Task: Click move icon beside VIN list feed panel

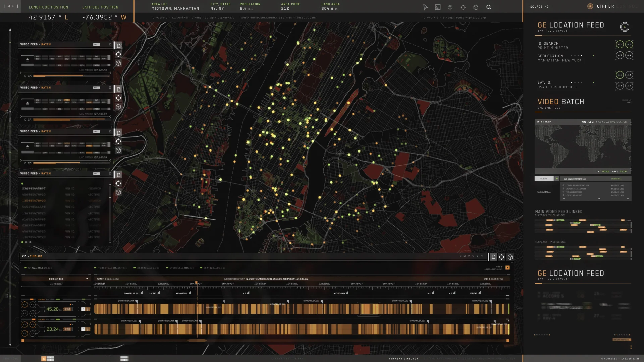Action: click(x=118, y=183)
